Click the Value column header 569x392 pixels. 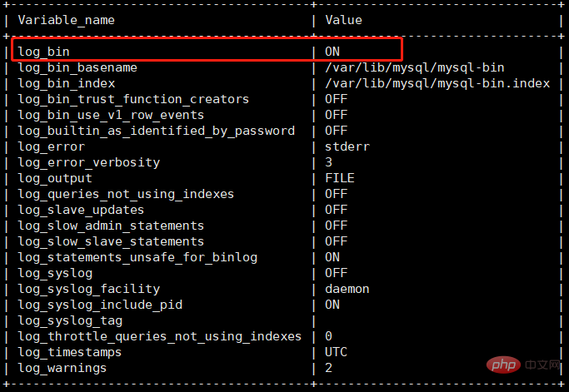[x=344, y=20]
